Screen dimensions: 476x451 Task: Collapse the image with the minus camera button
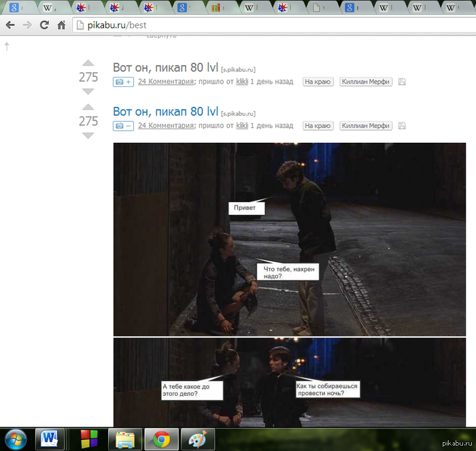(123, 126)
